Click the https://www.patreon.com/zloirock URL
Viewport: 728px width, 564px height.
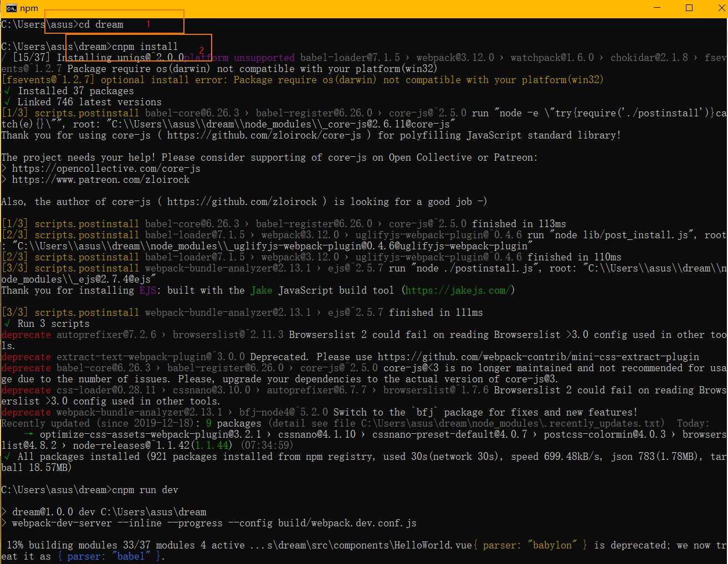click(101, 180)
